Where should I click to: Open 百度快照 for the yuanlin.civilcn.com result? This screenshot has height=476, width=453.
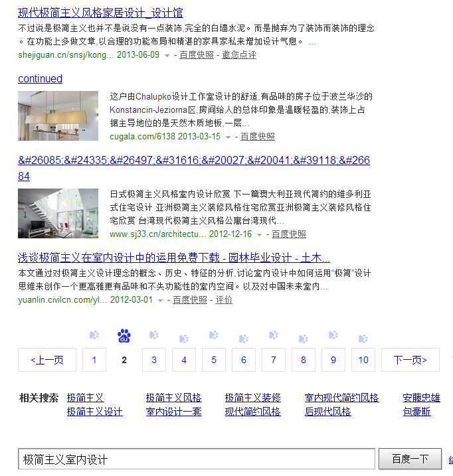190,300
